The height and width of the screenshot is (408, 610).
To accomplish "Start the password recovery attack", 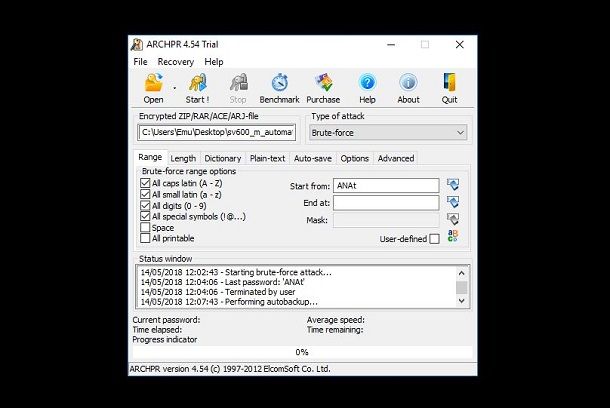I will click(x=198, y=88).
